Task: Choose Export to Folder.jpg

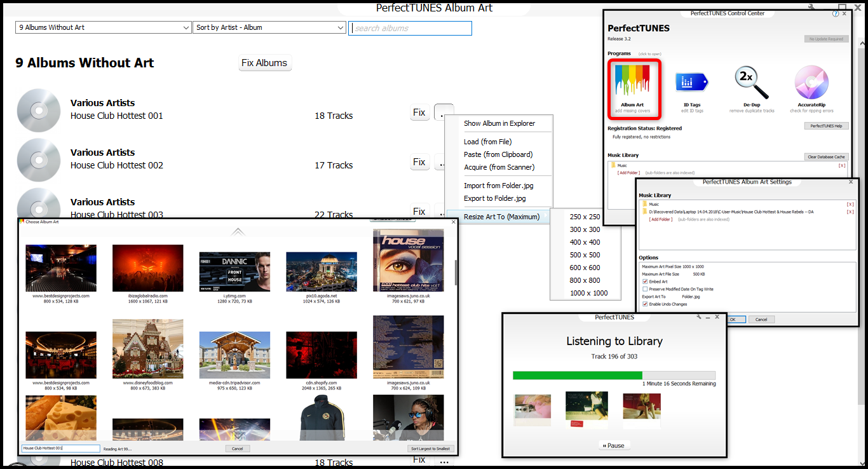Action: click(495, 198)
